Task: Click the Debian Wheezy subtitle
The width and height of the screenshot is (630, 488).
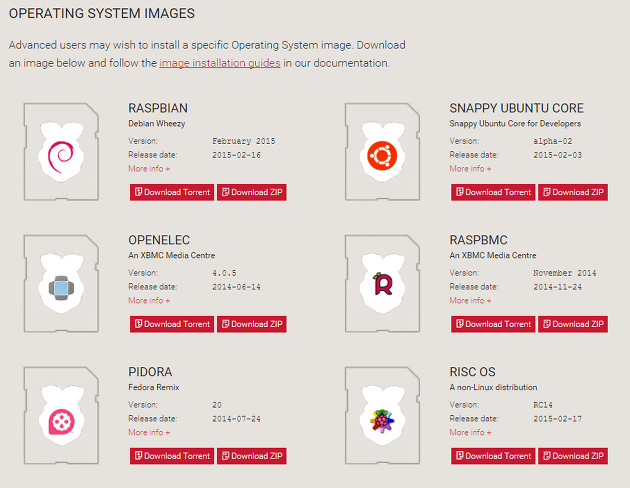Action: (x=157, y=124)
